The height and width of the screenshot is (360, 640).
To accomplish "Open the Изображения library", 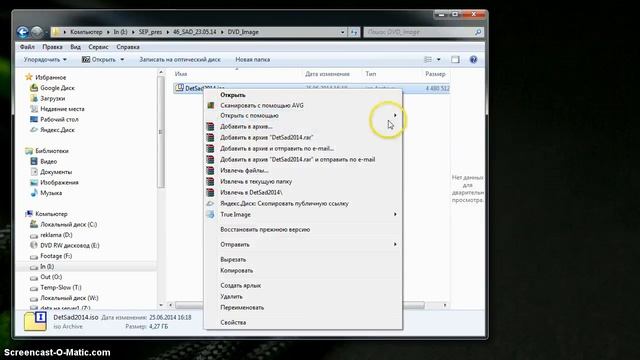I will point(59,182).
